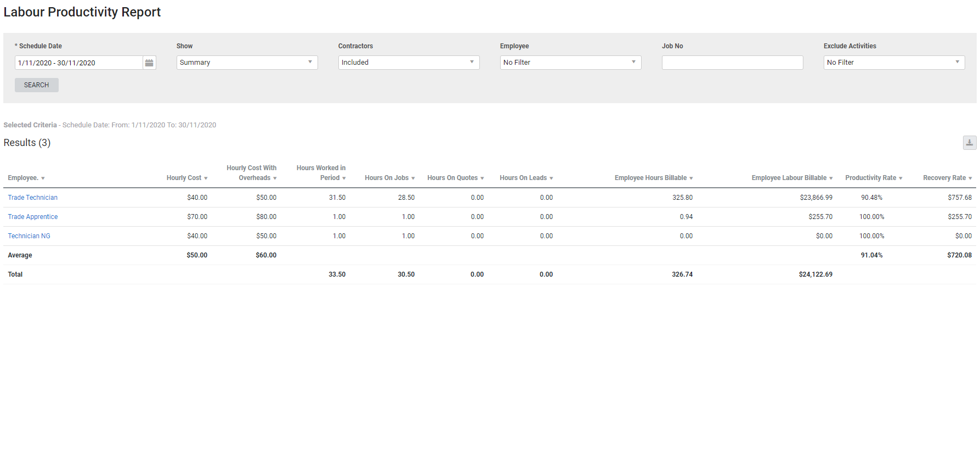Select Trade Apprentice's $255.70 labour billable cell

tap(820, 217)
